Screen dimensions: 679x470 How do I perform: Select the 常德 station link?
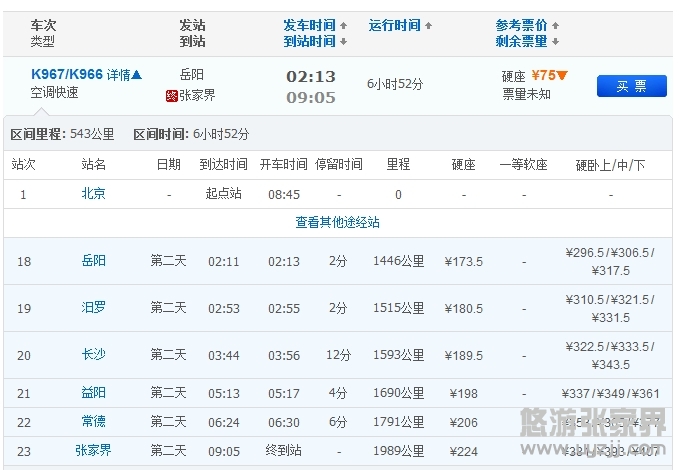click(x=93, y=422)
